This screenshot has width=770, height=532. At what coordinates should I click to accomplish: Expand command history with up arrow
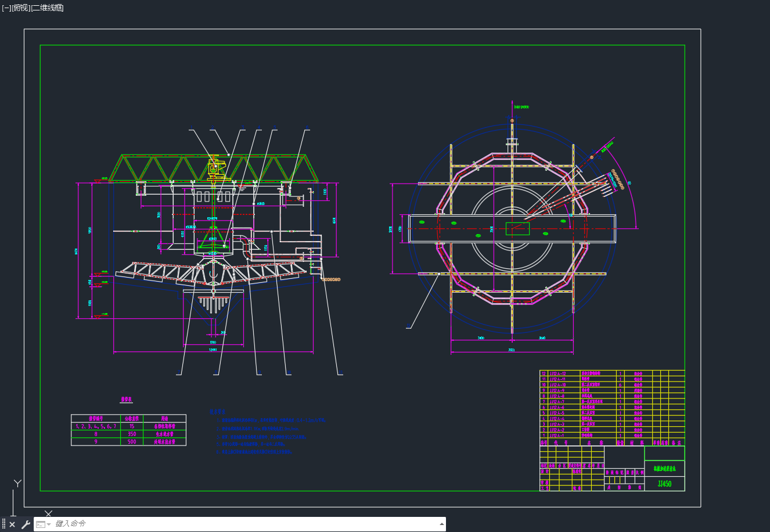(441, 524)
